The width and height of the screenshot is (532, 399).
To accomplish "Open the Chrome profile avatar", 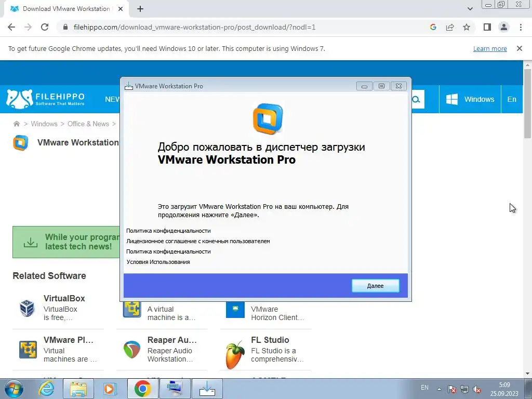I will point(504,27).
